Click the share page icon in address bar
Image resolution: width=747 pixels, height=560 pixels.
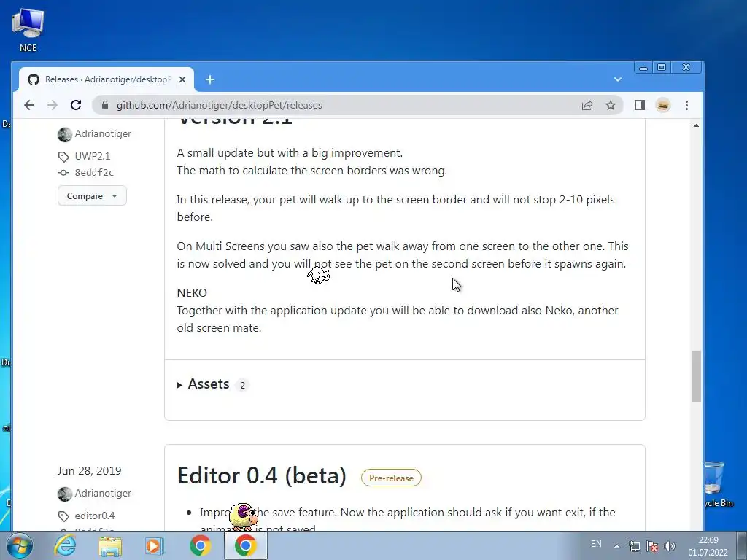pos(587,105)
